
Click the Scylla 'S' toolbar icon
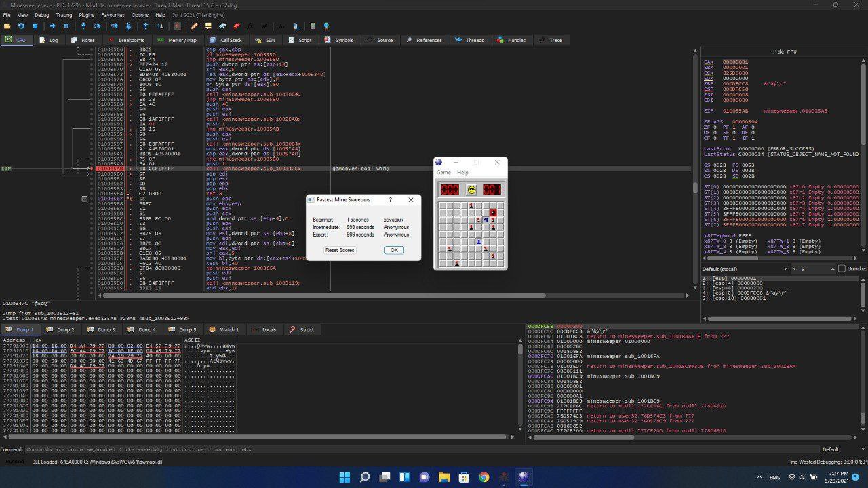(177, 26)
